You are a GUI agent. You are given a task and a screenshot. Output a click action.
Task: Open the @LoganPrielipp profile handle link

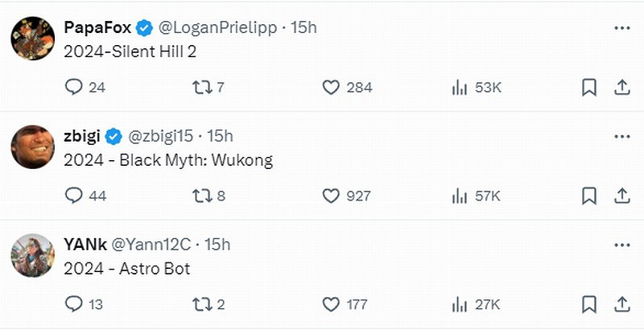coord(217,27)
